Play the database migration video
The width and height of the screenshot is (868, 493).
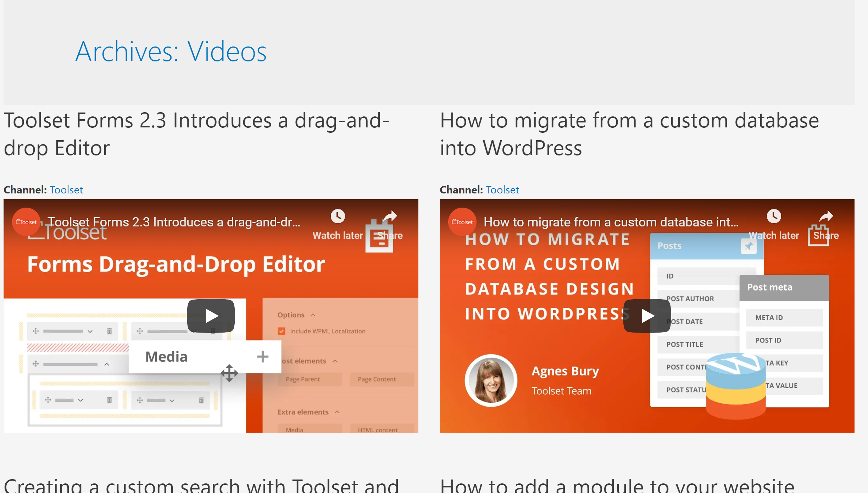coord(647,316)
